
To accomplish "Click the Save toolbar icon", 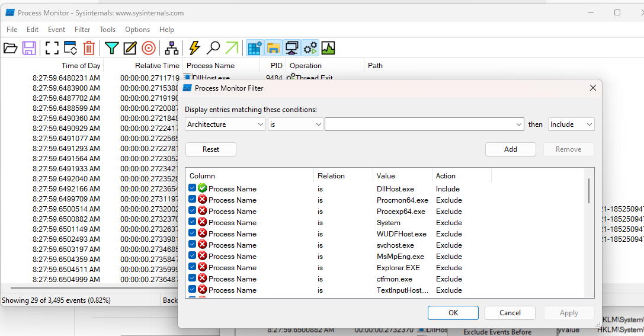I will click(29, 48).
